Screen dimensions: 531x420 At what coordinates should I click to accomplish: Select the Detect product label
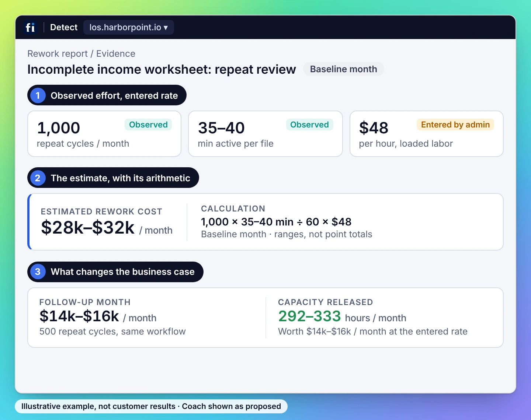point(64,27)
